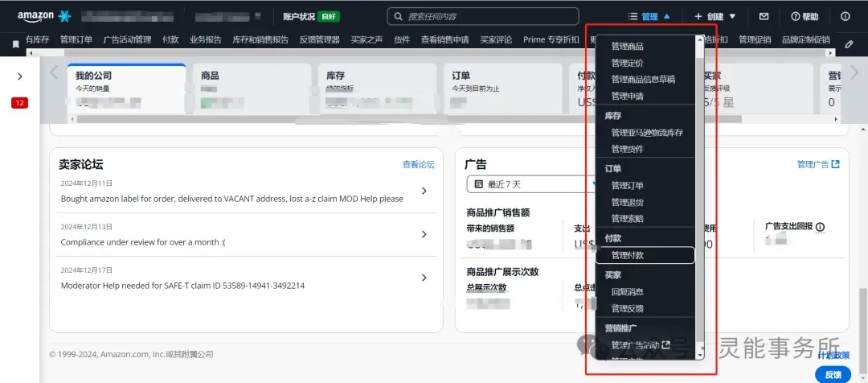Expand the left sidebar chevron
Viewport: 868px width, 383px height.
[20, 76]
